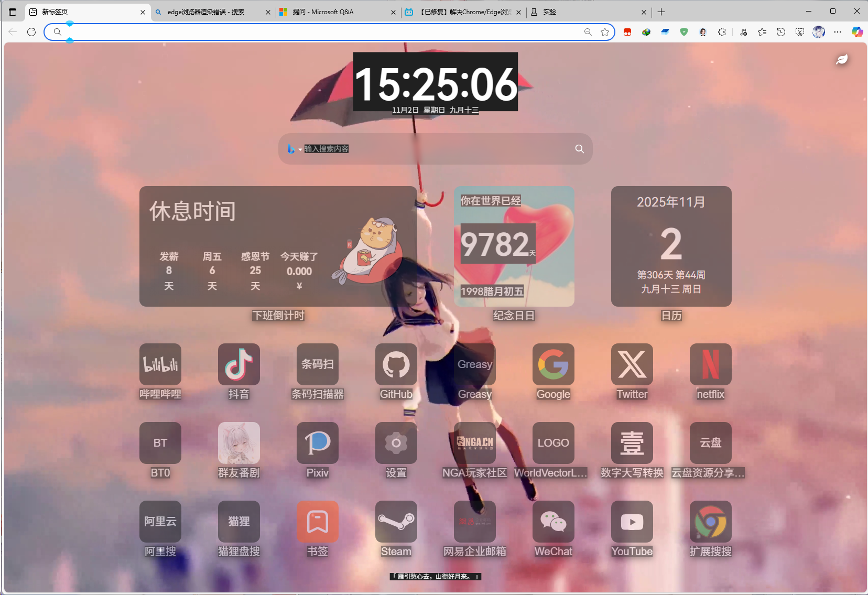
Task: Open the 条码扫描器 shortcut tile
Action: tap(318, 364)
